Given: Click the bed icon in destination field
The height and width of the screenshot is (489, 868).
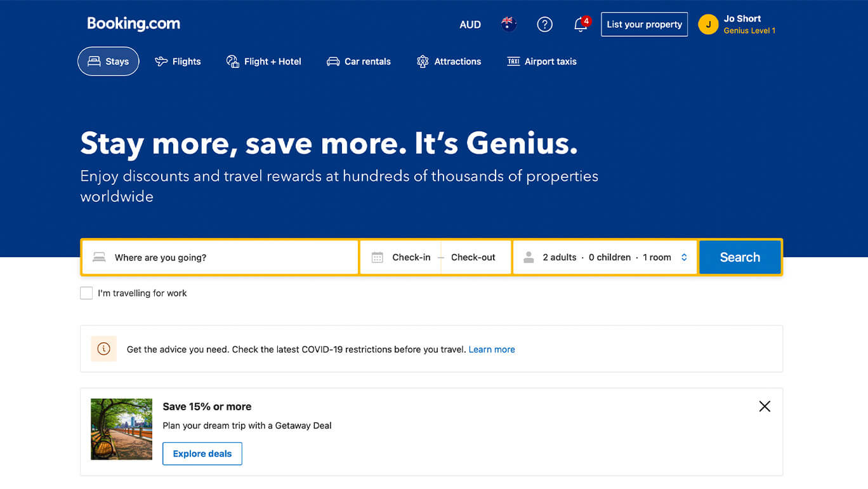Looking at the screenshot, I should (x=99, y=257).
